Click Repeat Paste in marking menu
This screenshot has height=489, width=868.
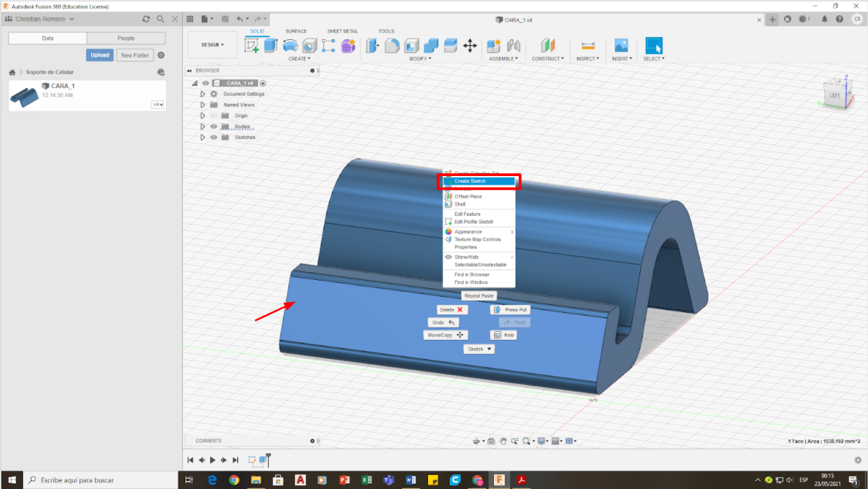(x=479, y=295)
